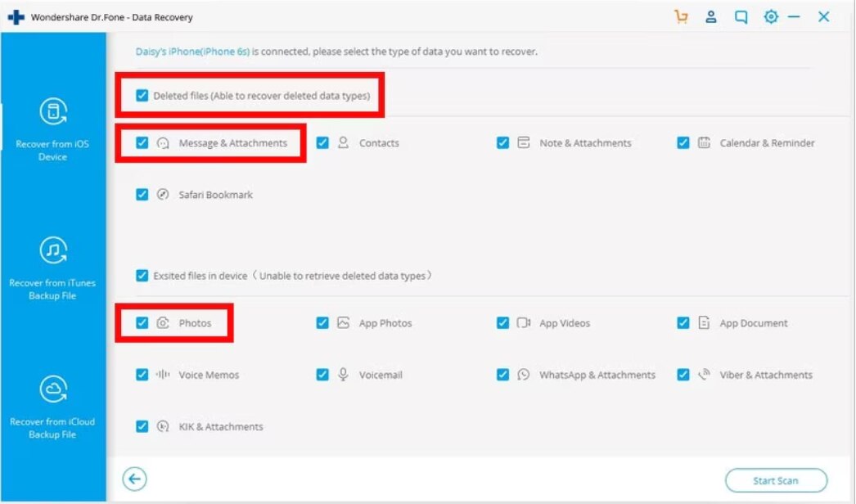Screen dimensions: 856x504
Task: Click the Safari Bookmark compass icon
Action: (x=163, y=195)
